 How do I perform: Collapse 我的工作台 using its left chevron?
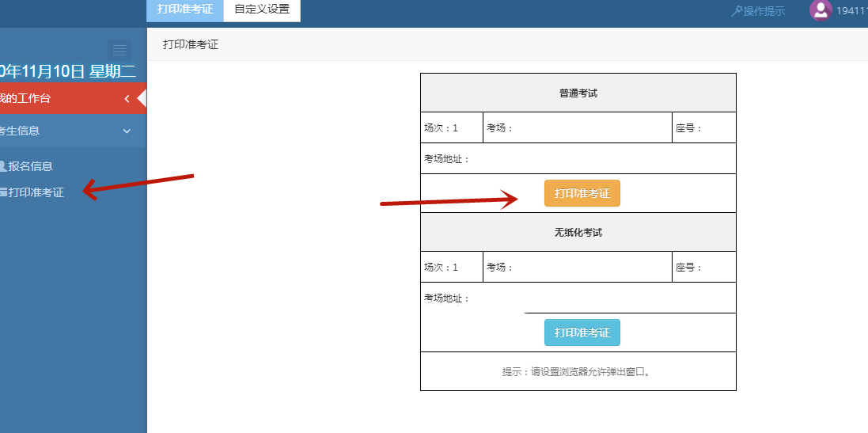[x=127, y=99]
